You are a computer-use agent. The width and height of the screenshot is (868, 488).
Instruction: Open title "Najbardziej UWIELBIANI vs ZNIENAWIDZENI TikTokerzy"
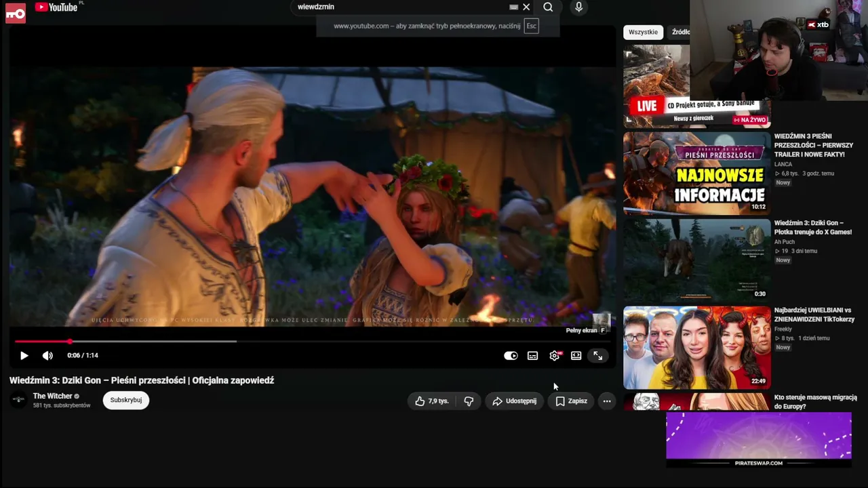(814, 314)
